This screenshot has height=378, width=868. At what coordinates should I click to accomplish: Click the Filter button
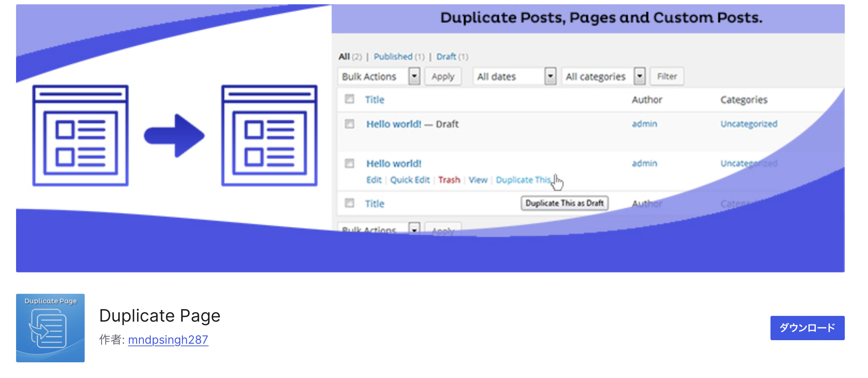point(667,76)
